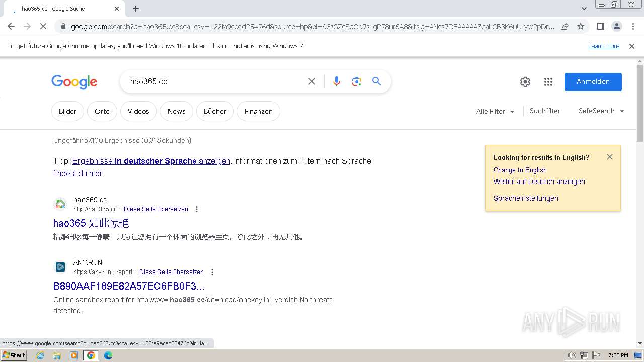Image resolution: width=644 pixels, height=362 pixels.
Task: Click the hao365.cc site favicon
Action: [x=60, y=204]
